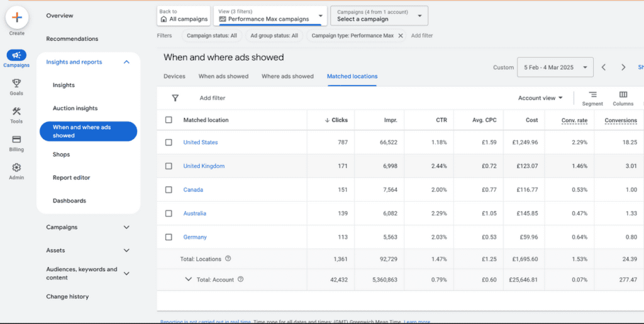Click help icon next to Total: Locations

coord(228,259)
